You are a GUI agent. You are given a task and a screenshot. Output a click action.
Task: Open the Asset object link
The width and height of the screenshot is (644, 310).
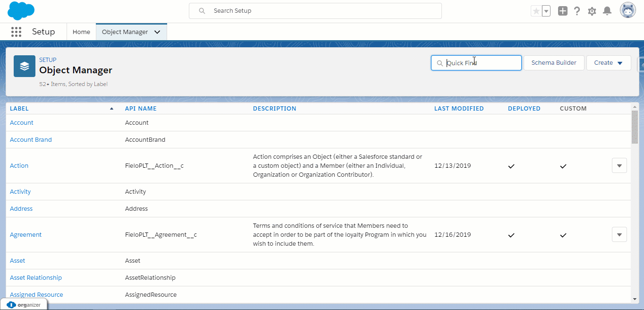(17, 260)
